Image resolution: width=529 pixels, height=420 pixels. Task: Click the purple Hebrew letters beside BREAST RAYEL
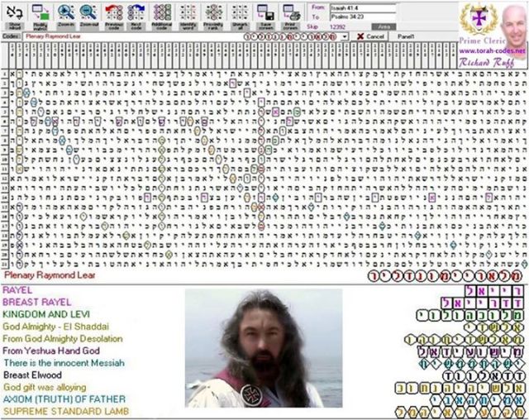482,303
